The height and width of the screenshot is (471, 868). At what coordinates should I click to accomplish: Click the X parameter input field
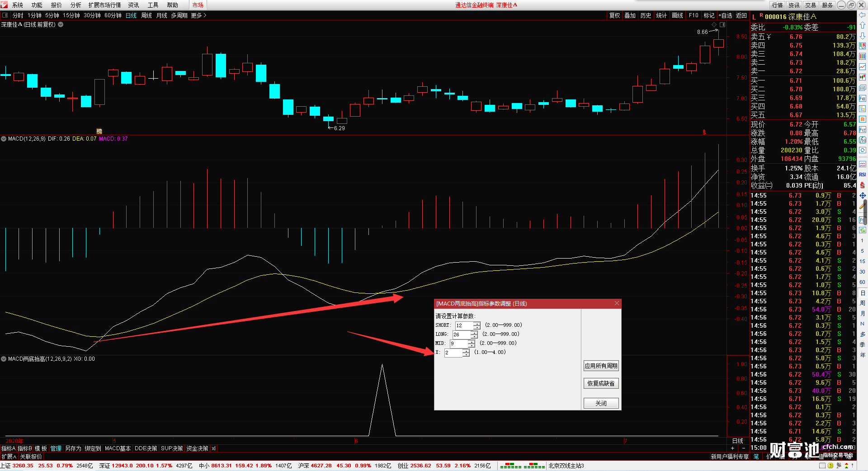point(453,353)
